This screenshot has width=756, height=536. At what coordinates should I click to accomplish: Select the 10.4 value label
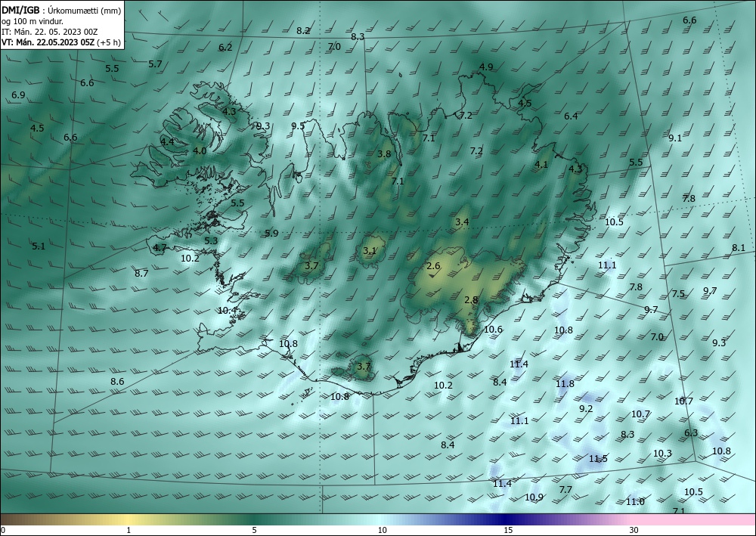click(x=227, y=311)
